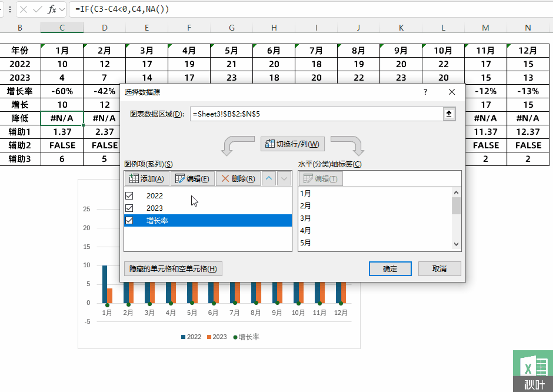The image size is (553, 392).
Task: Select 4月 in the axis labels list
Action: point(305,231)
